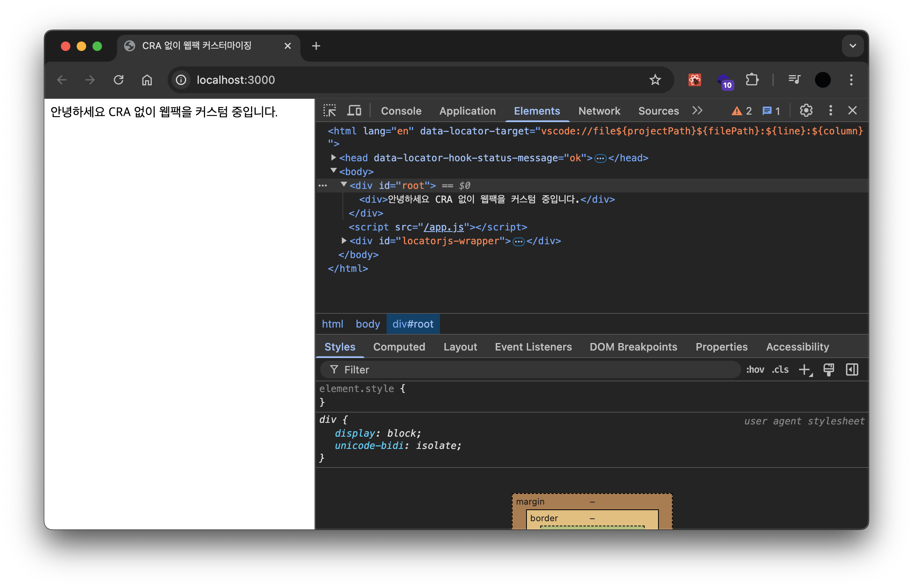Open the Extensions puzzle icon
Image resolution: width=913 pixels, height=588 pixels.
pyautogui.click(x=752, y=80)
